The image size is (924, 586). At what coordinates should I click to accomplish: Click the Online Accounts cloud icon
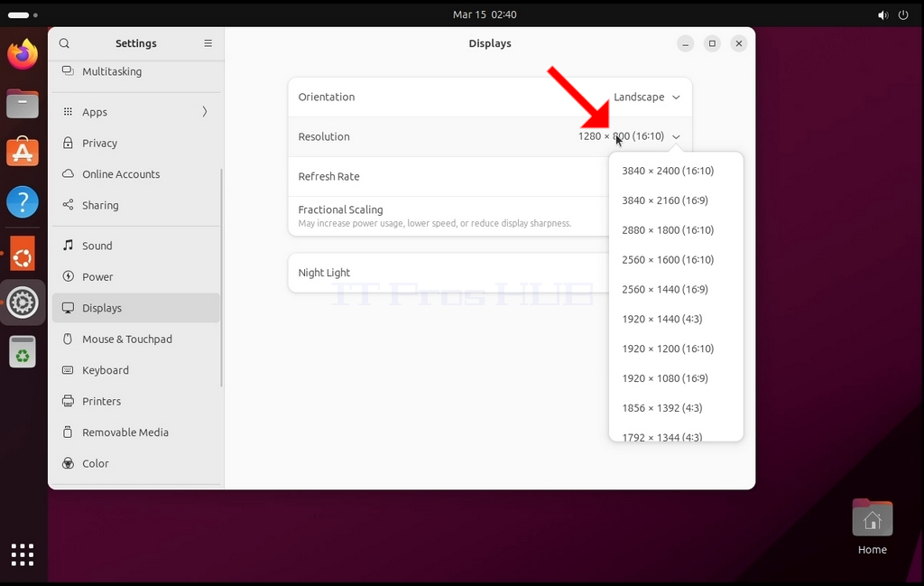pyautogui.click(x=68, y=173)
